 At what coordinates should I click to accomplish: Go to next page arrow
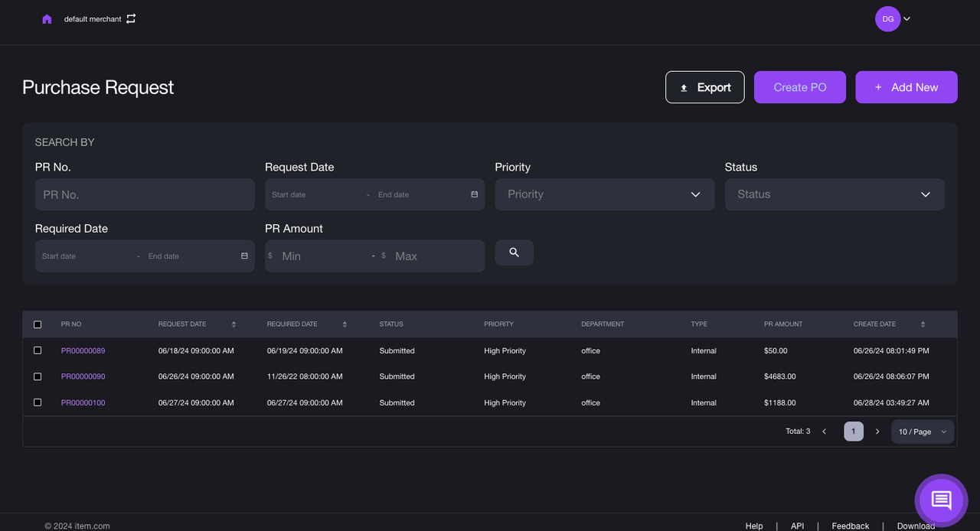coord(877,432)
